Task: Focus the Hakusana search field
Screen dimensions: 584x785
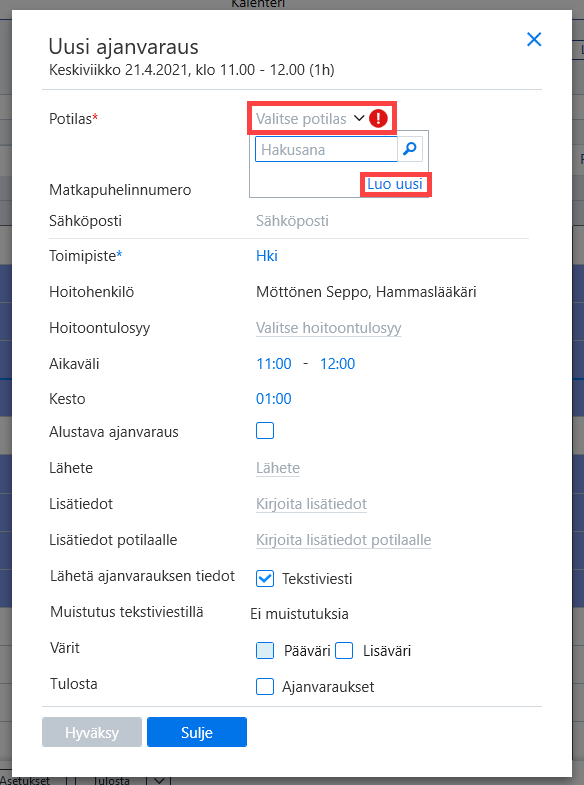Action: (x=326, y=149)
